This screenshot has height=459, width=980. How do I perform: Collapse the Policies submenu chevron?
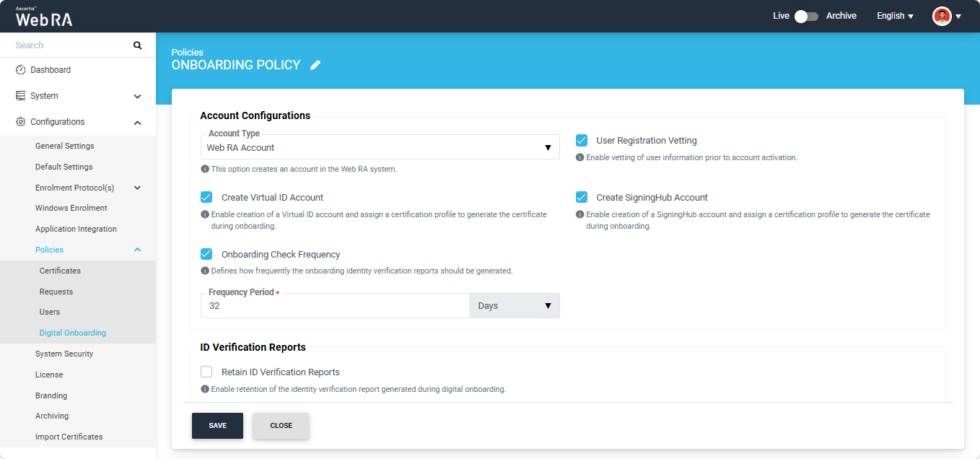coord(137,250)
